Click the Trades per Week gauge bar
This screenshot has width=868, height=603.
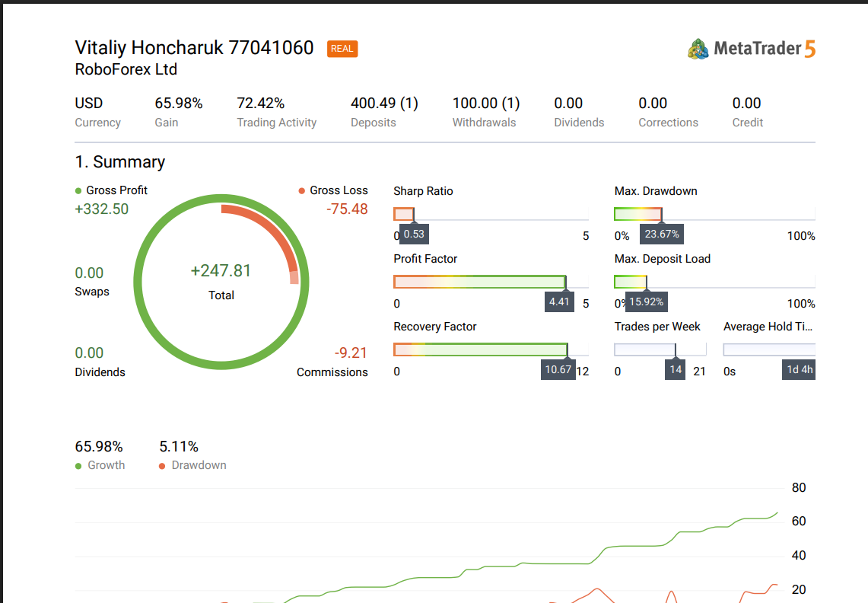click(660, 349)
